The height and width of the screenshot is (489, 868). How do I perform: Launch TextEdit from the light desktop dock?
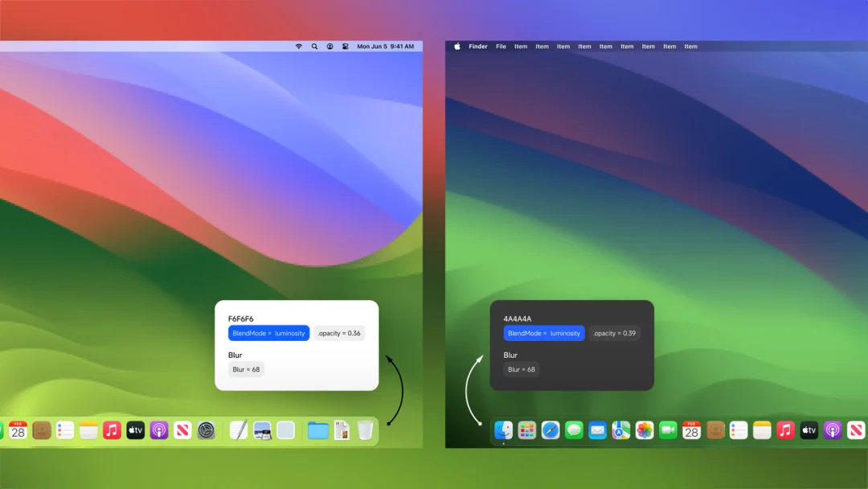coord(239,430)
